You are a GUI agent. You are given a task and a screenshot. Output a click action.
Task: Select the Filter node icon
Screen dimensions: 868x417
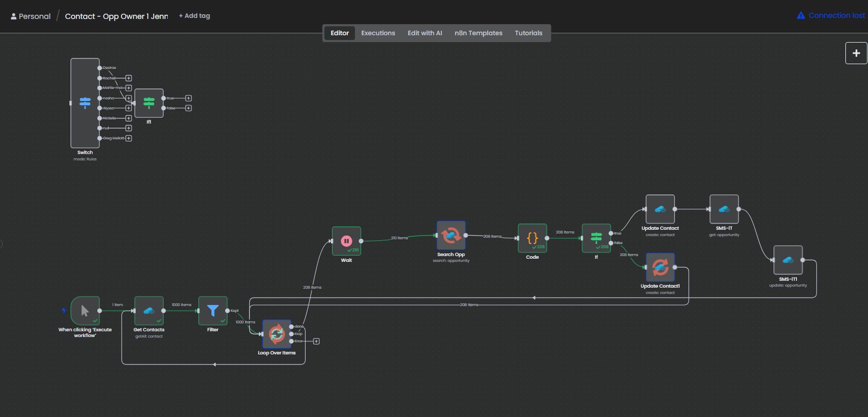[x=213, y=310]
